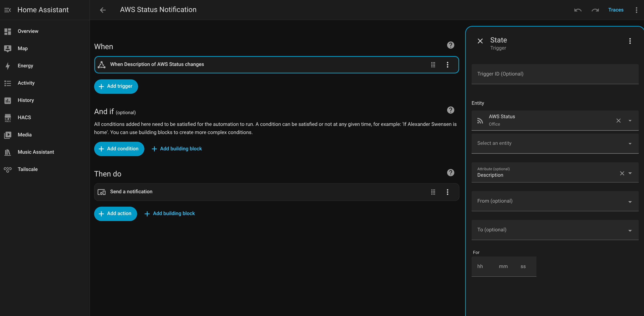Click the undo arrow in the toolbar
644x316 pixels.
[x=578, y=10]
